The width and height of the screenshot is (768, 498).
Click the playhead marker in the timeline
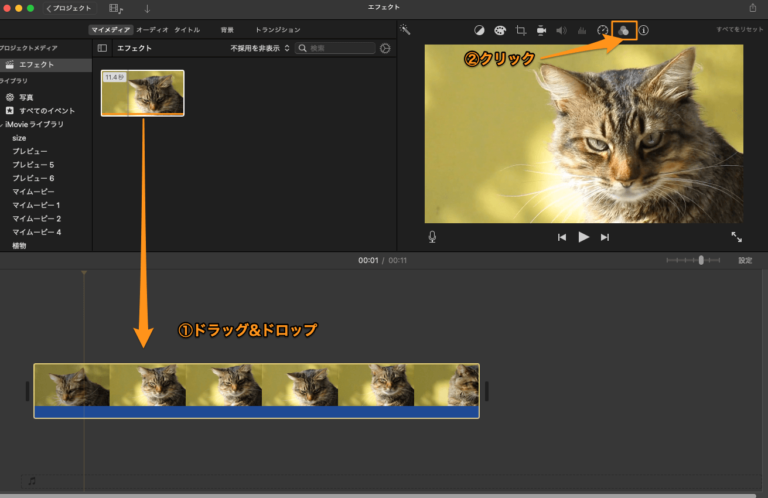point(84,272)
